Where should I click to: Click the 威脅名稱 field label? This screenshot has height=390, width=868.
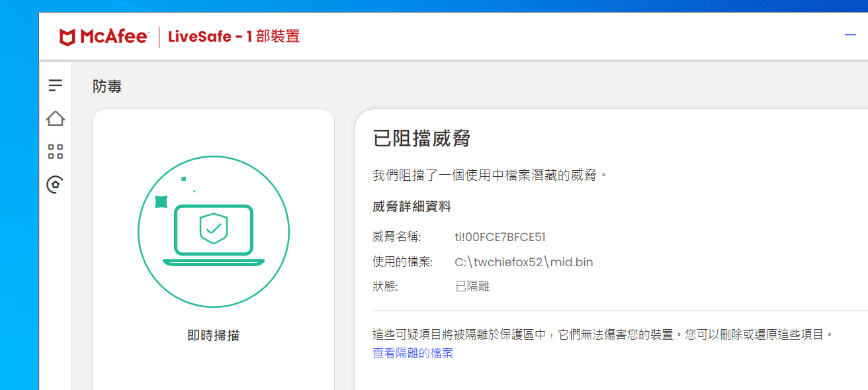[396, 237]
